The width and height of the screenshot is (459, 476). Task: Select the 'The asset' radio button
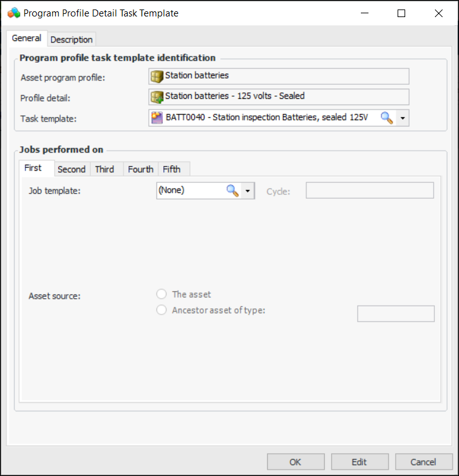click(161, 294)
